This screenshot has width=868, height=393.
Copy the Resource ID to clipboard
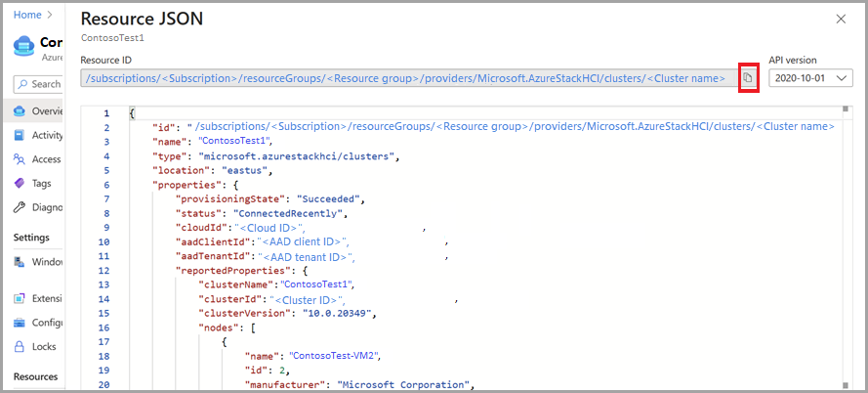click(x=748, y=77)
